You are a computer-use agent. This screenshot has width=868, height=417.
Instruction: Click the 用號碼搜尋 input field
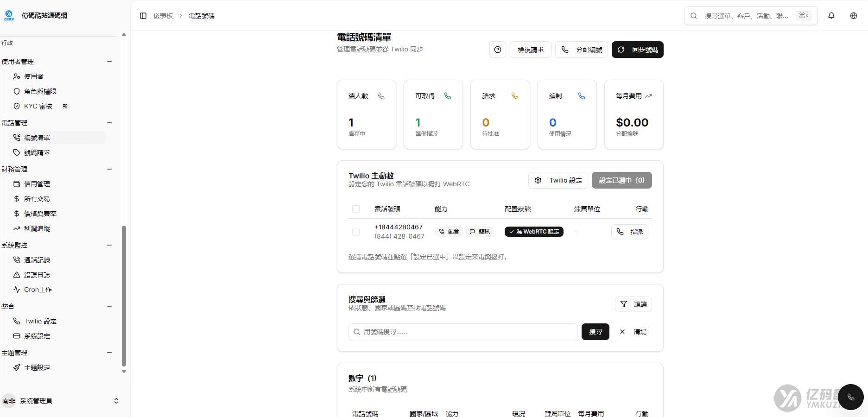[x=463, y=332]
